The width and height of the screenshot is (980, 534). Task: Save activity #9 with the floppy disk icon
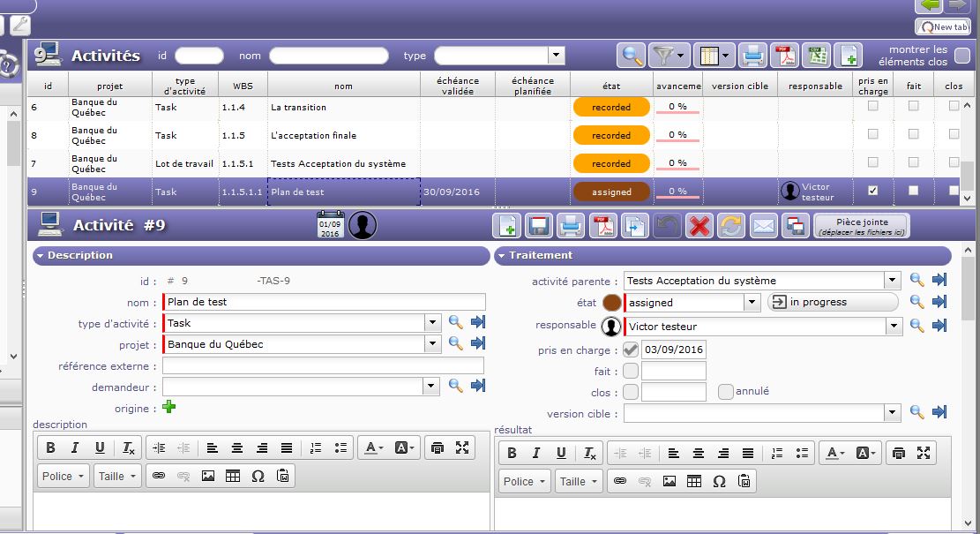pos(539,226)
